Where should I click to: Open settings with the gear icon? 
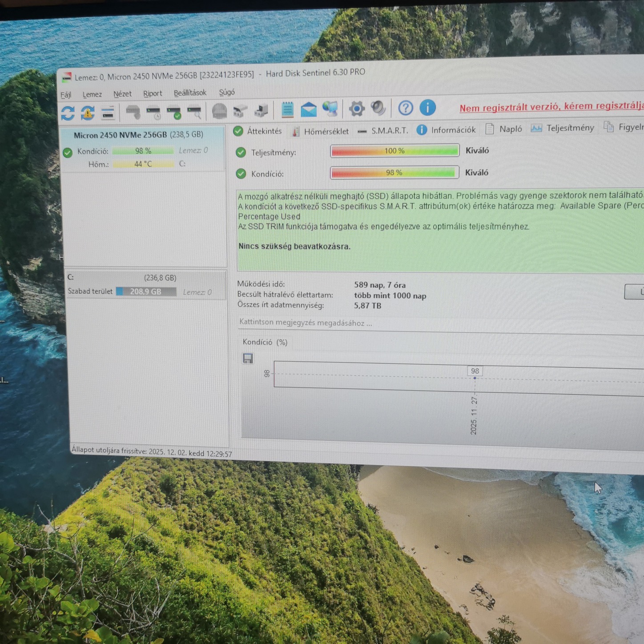click(357, 109)
